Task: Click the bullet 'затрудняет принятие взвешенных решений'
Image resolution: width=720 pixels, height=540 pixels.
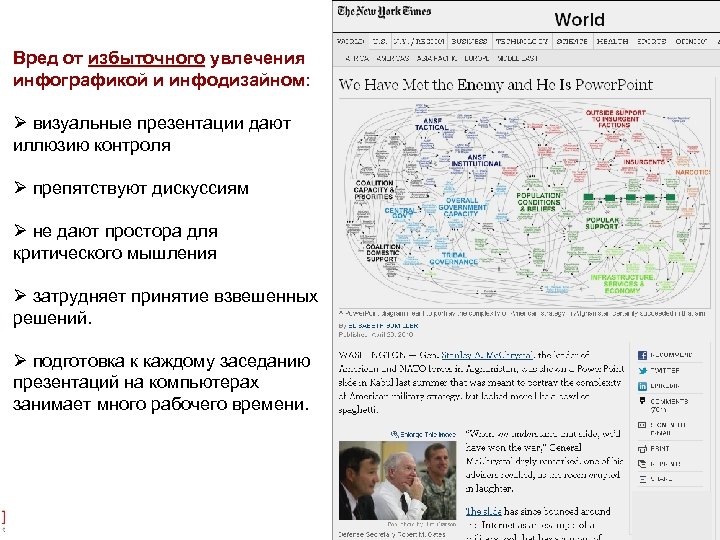Action: (165, 307)
